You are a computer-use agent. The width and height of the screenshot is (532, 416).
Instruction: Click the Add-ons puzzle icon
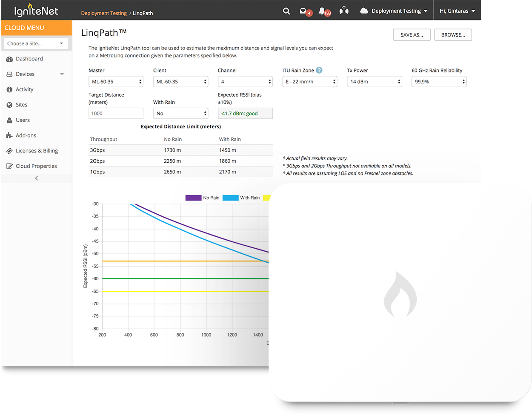(9, 136)
